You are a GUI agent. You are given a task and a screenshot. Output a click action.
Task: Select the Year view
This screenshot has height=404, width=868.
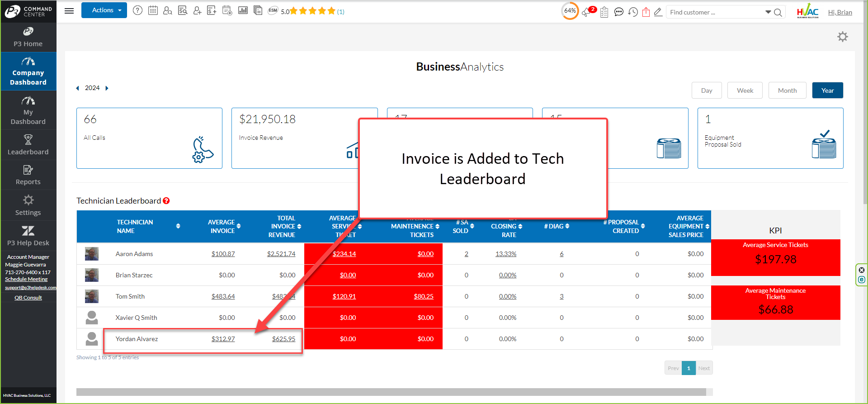click(827, 90)
